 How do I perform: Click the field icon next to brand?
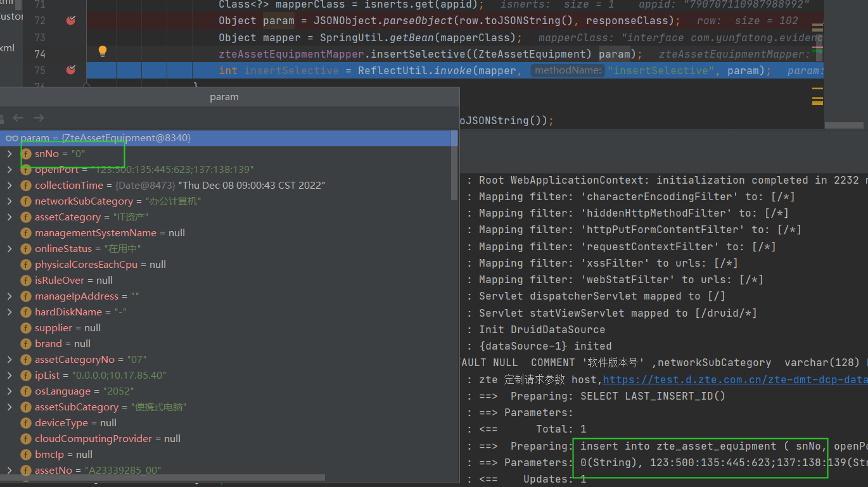click(x=26, y=344)
